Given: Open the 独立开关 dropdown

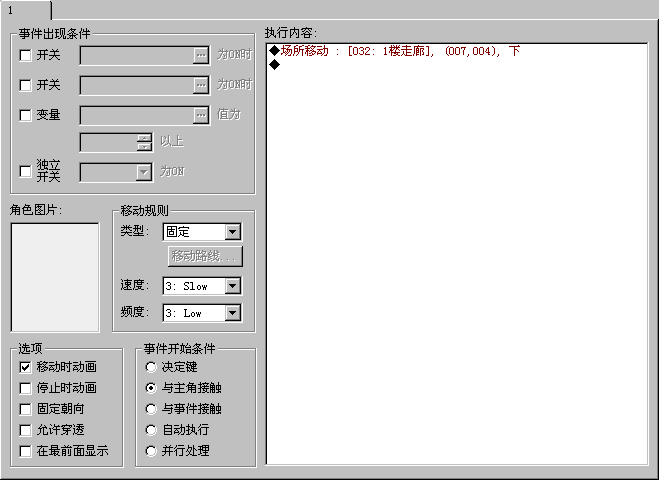Looking at the screenshot, I should click(144, 172).
